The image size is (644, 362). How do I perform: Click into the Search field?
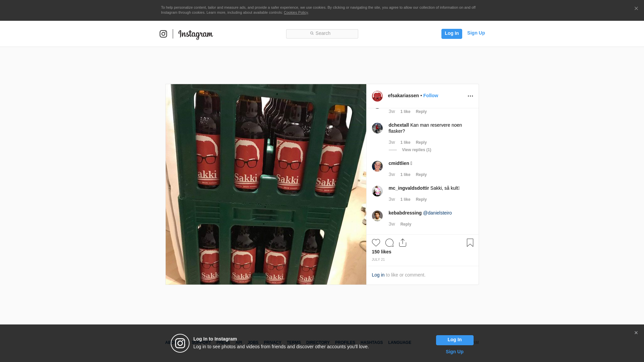tap(322, 34)
